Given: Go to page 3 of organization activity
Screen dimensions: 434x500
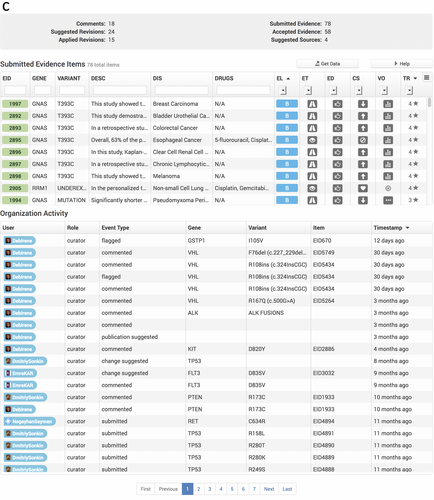Looking at the screenshot, I should (x=210, y=489).
